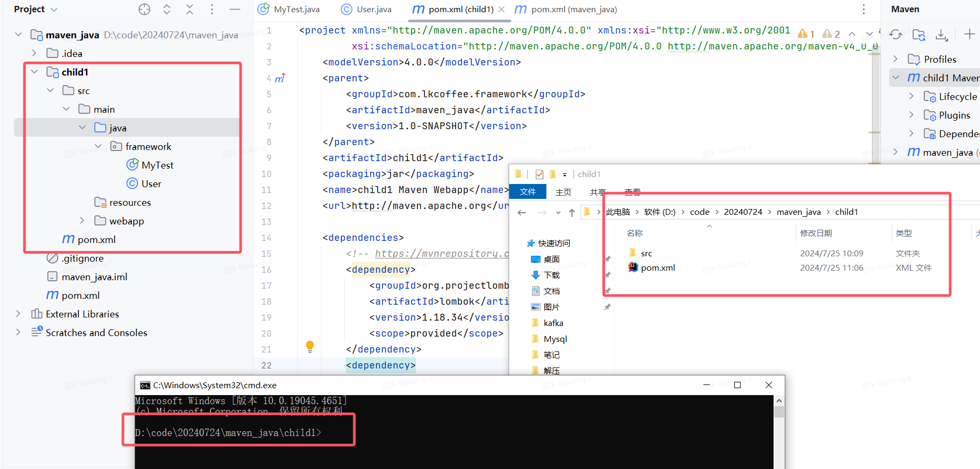Expand External Libraries node
Screen dimensions: 980x469
(19, 314)
